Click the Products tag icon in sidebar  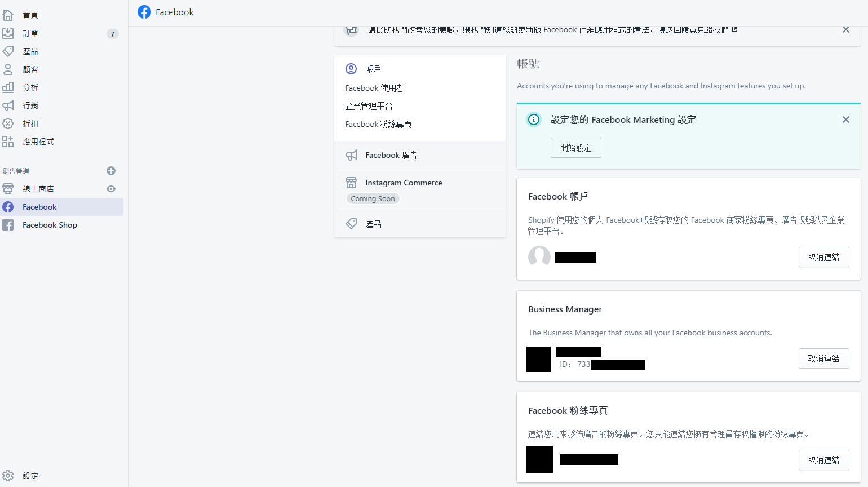pyautogui.click(x=8, y=51)
